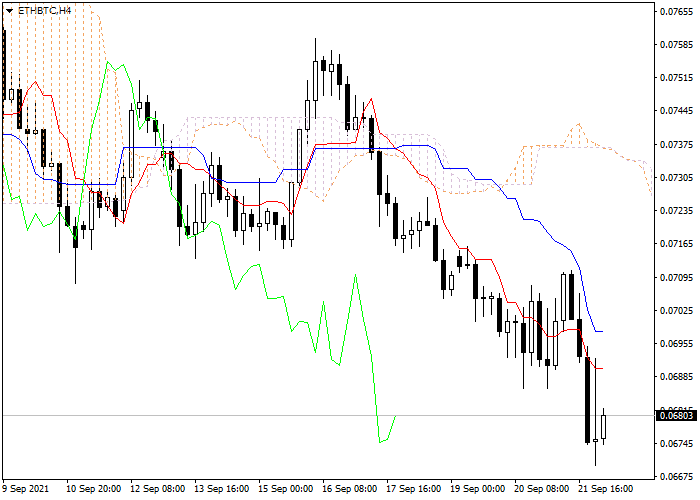The image size is (700, 500).
Task: Select the 0.07585 price scale label
Action: click(676, 45)
